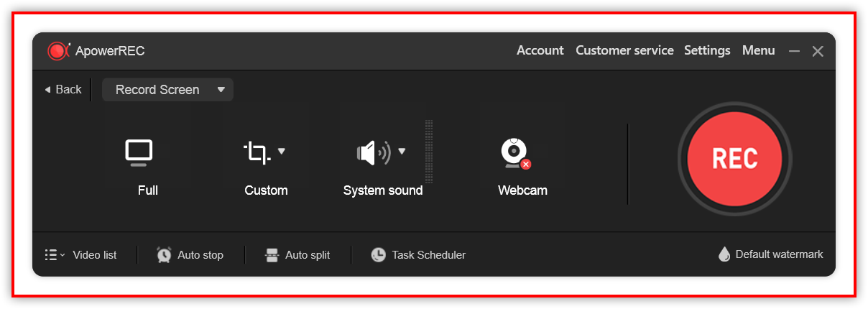Image resolution: width=868 pixels, height=309 pixels.
Task: Choose the Custom crop region icon
Action: (x=257, y=152)
